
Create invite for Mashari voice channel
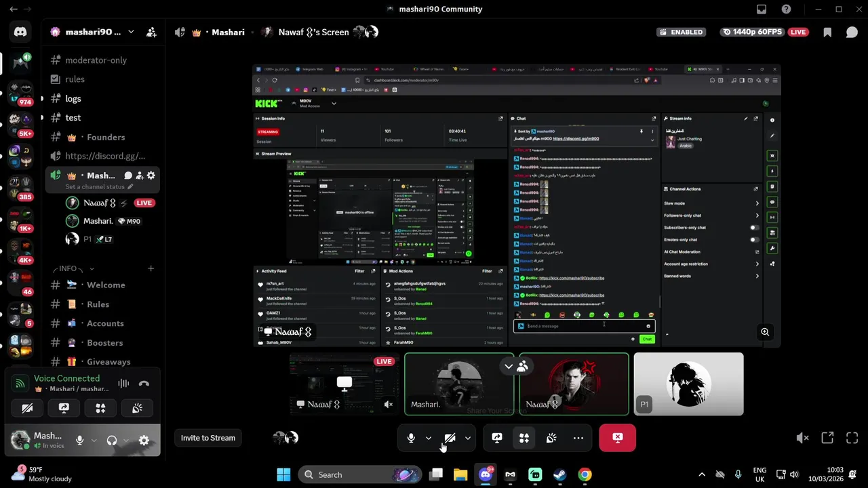[x=139, y=176]
